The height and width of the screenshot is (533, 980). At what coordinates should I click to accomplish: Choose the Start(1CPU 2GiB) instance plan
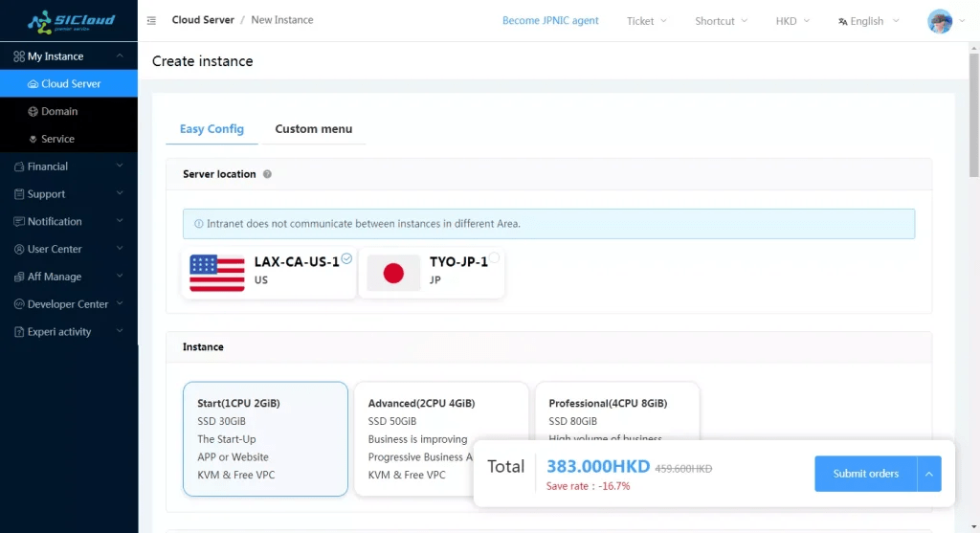265,438
